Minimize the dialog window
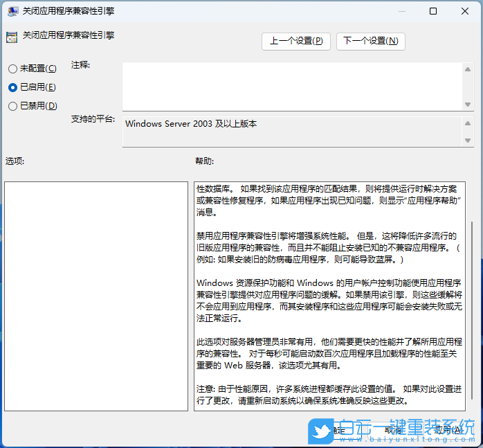This screenshot has width=483, height=448. click(x=401, y=11)
